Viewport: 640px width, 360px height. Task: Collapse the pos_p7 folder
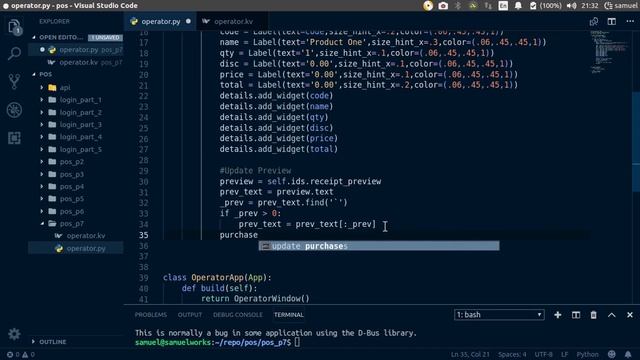click(x=71, y=224)
